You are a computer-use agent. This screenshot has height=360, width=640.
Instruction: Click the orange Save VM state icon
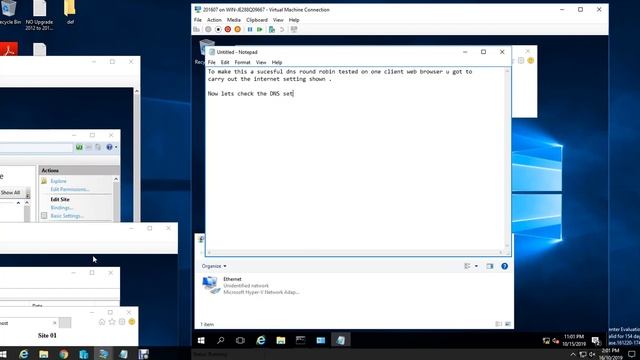tap(238, 29)
